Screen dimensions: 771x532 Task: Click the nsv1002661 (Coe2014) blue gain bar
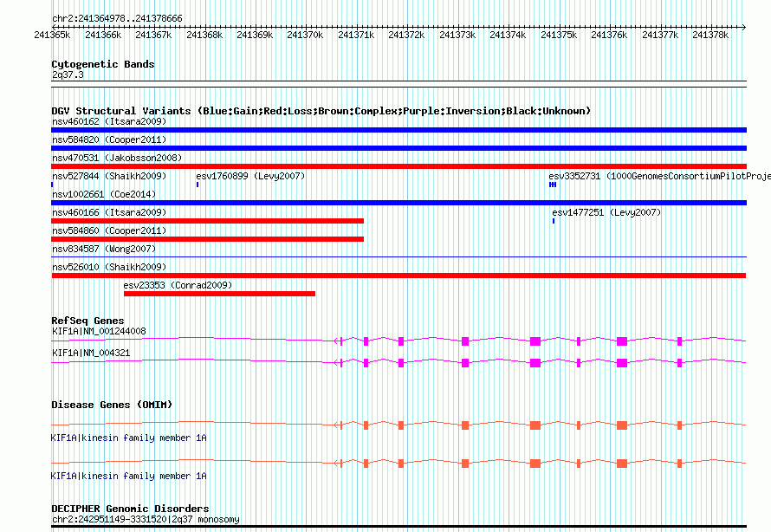point(398,203)
